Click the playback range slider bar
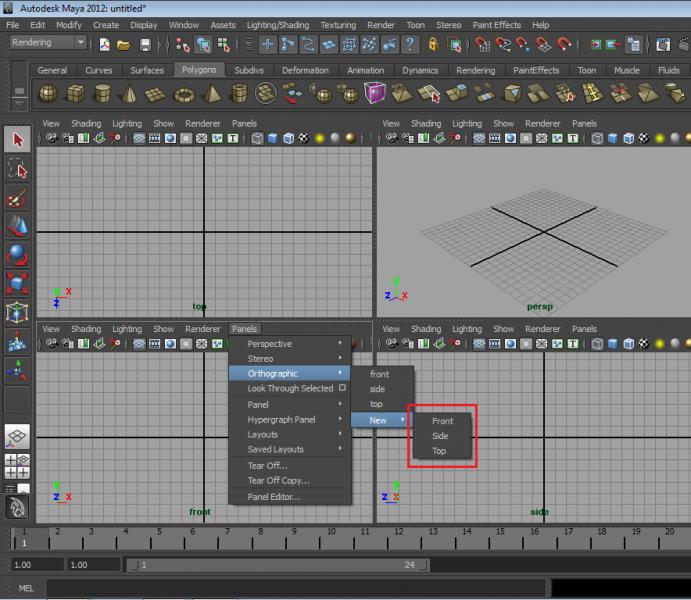The image size is (691, 600). pos(278,565)
